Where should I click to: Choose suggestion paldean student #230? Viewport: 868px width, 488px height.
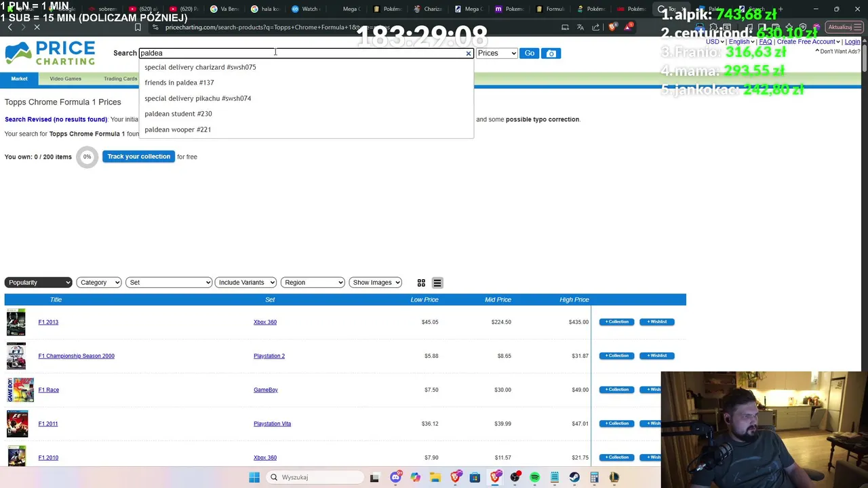(306, 114)
